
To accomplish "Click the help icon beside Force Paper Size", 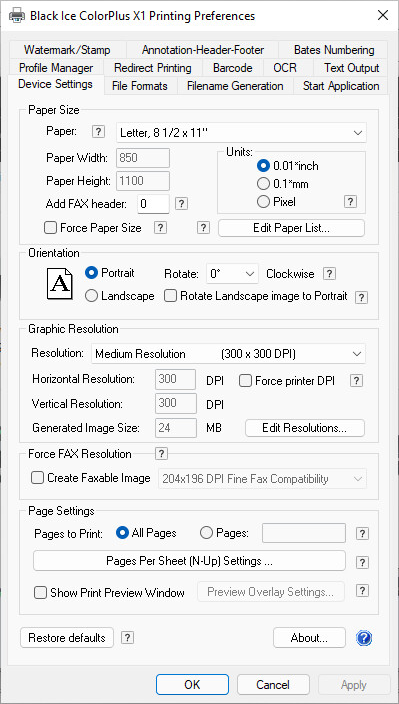I will tap(160, 228).
